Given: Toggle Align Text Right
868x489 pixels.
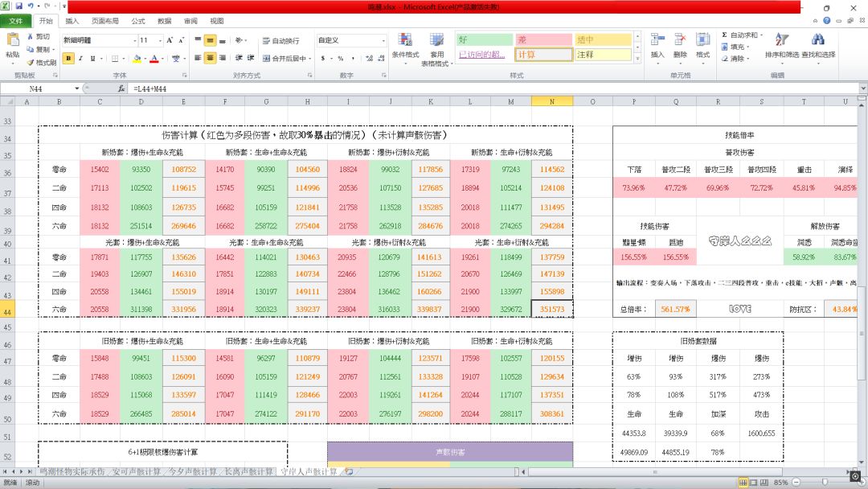Looking at the screenshot, I should click(x=222, y=58).
